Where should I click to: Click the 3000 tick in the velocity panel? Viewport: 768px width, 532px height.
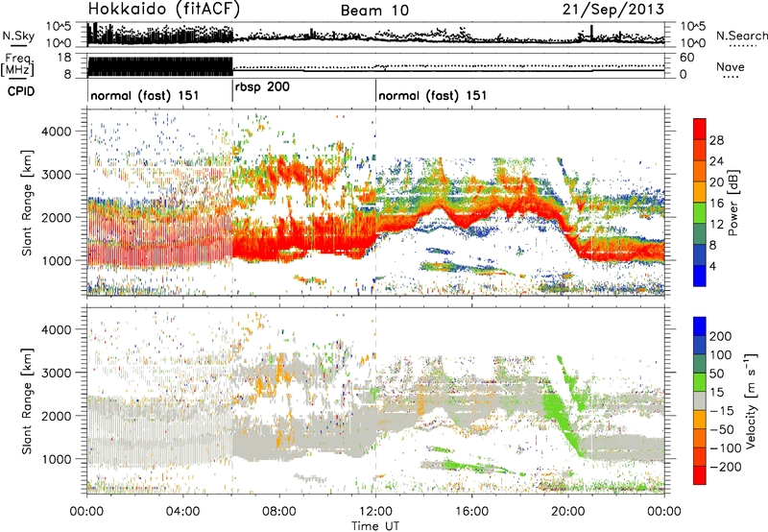tap(56, 373)
